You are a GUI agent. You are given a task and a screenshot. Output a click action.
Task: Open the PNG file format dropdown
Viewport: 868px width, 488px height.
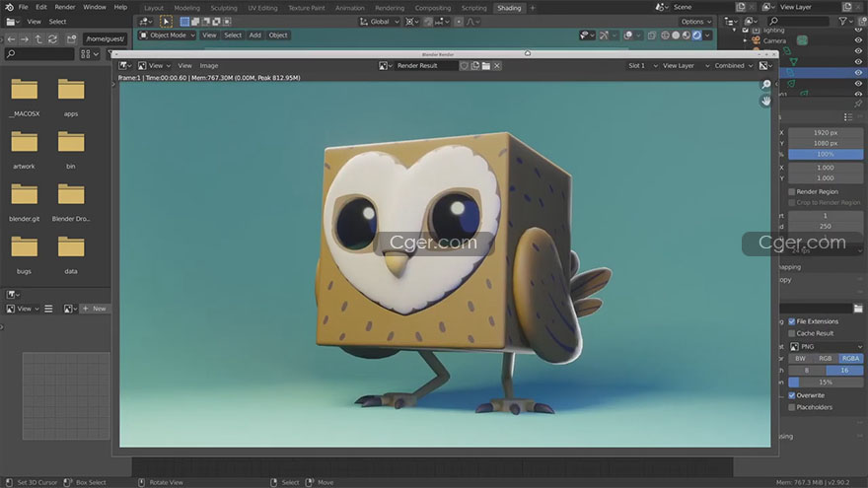pyautogui.click(x=826, y=347)
